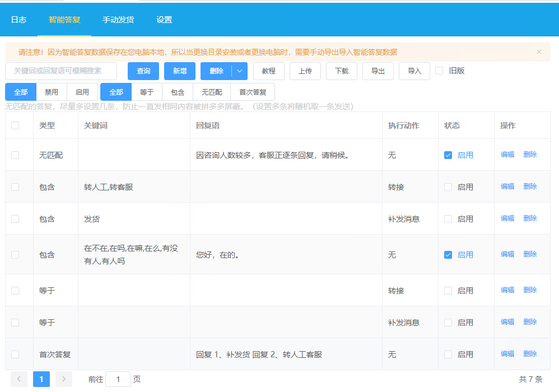Enable 启用 status for 等于 转接 row

pos(448,291)
